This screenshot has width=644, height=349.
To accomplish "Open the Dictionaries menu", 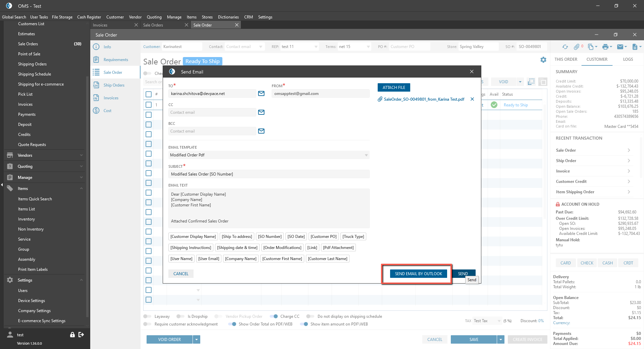I will point(228,17).
